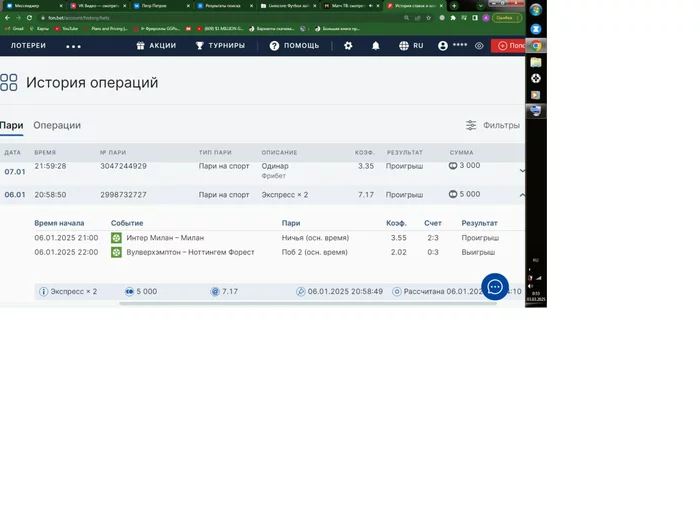
Task: Click the red deposit button
Action: tap(508, 46)
